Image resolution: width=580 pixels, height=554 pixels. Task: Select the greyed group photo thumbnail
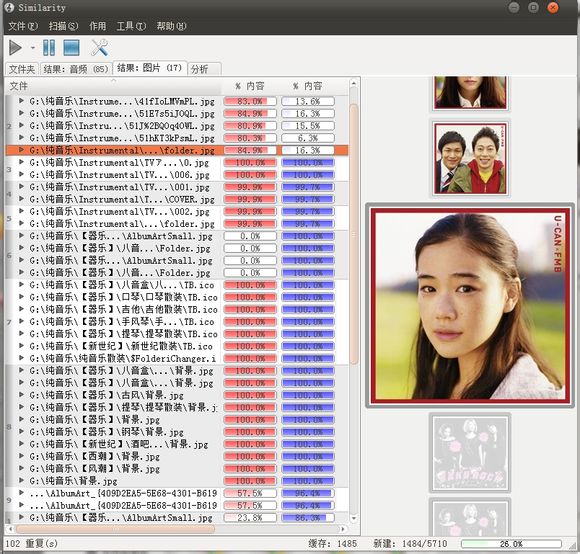(470, 453)
